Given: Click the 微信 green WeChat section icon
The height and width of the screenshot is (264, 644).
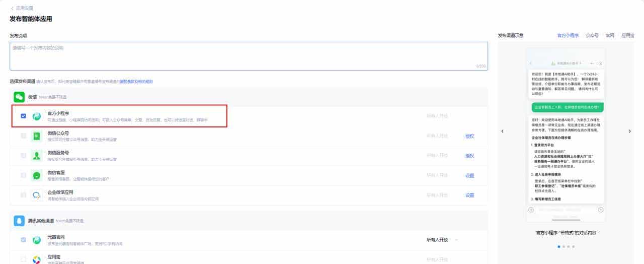Looking at the screenshot, I should tap(19, 96).
